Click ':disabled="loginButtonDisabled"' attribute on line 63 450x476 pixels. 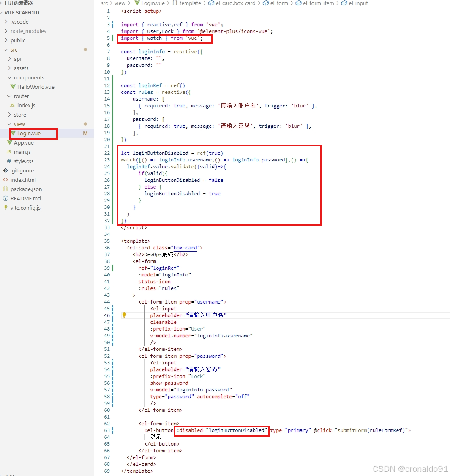(222, 430)
